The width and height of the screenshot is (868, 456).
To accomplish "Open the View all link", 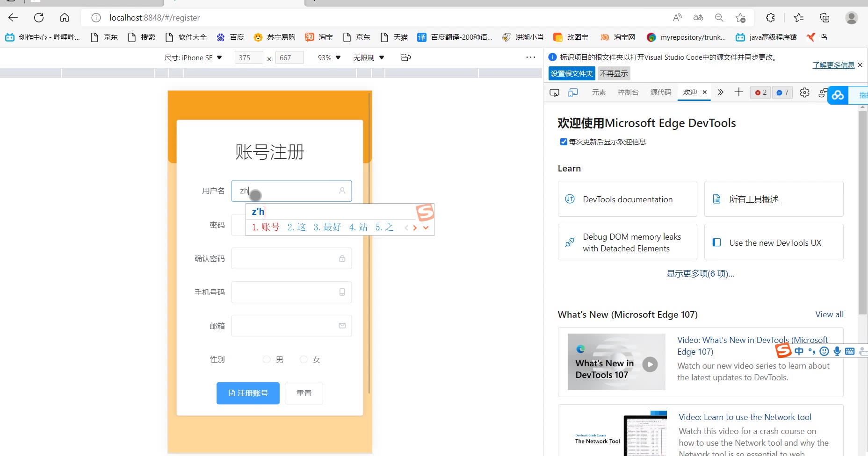I will [829, 314].
